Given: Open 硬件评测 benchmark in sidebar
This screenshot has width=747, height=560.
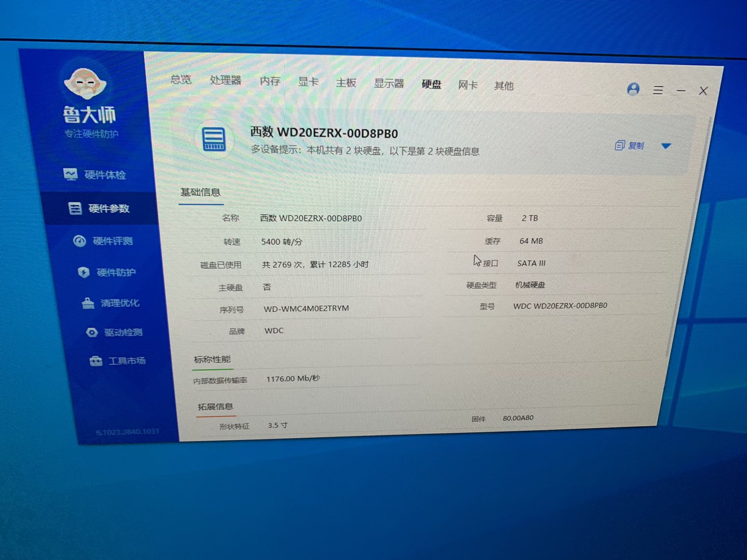Looking at the screenshot, I should coord(103,241).
